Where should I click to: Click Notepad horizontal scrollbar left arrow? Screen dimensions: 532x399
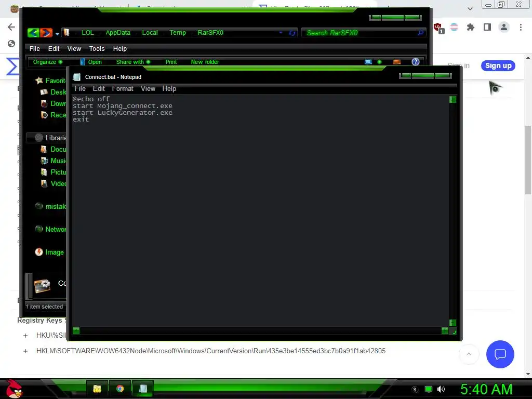pyautogui.click(x=76, y=330)
